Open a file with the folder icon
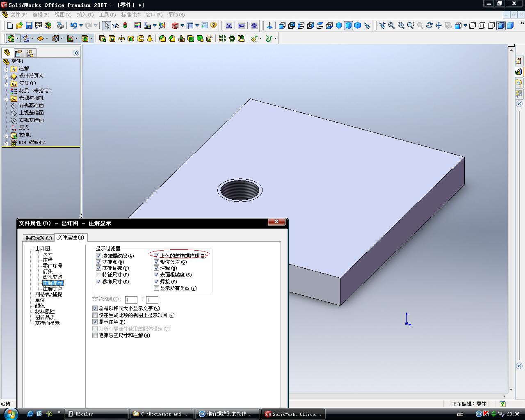525x420 pixels. (x=19, y=25)
